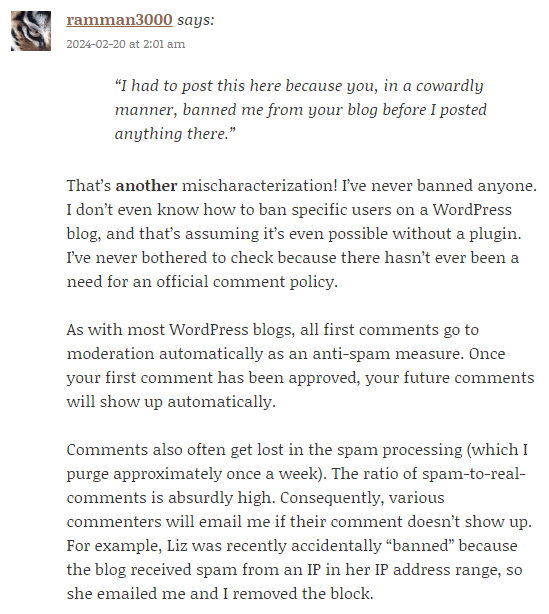549x614 pixels.
Task: Click the quoted word "banned" near Liz
Action: point(420,546)
